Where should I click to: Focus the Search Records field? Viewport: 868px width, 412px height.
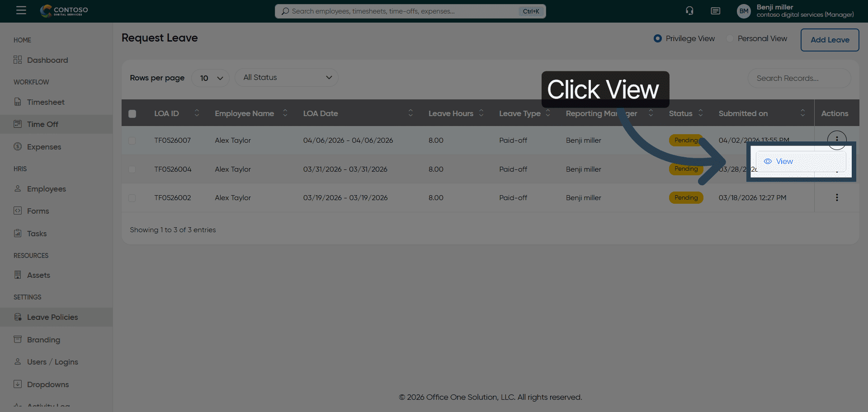click(798, 78)
